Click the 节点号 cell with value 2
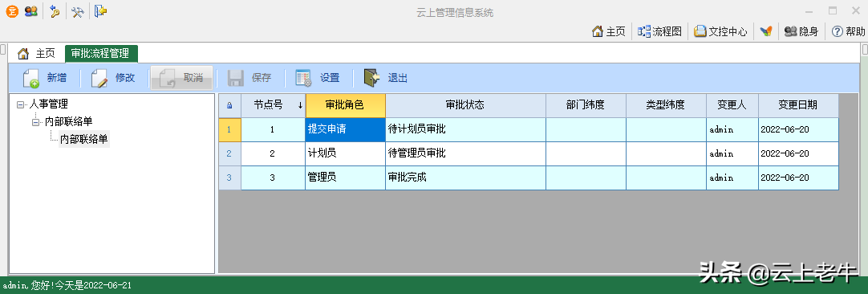This screenshot has width=868, height=294. [273, 153]
